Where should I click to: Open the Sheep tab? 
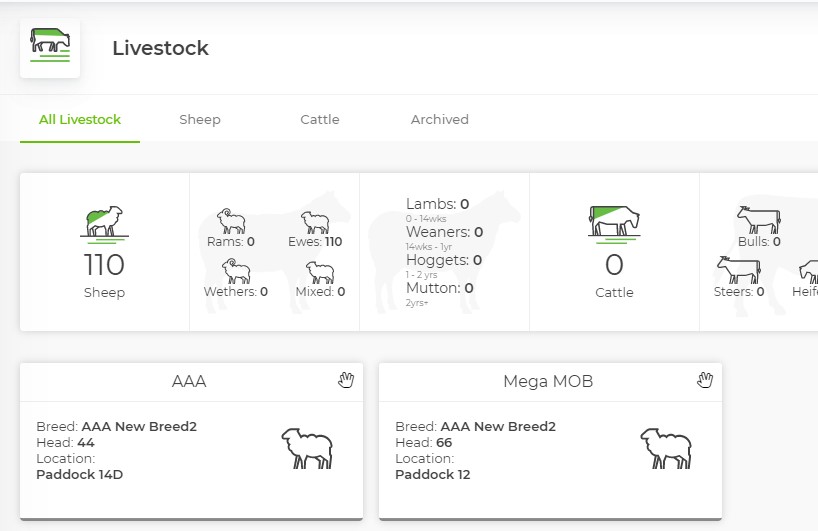click(x=200, y=119)
